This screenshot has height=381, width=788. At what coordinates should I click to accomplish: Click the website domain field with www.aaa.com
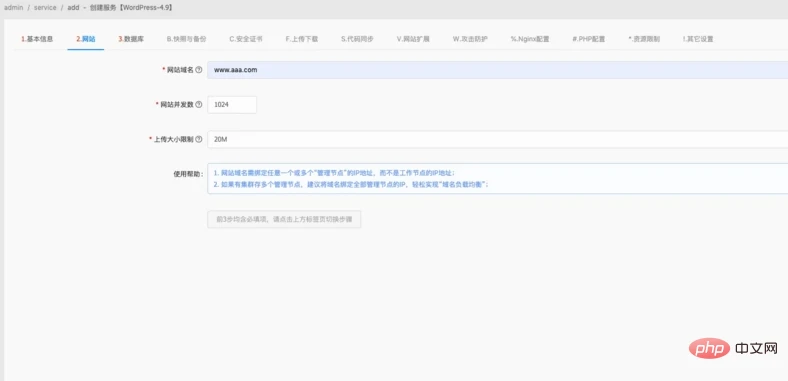[x=498, y=70]
